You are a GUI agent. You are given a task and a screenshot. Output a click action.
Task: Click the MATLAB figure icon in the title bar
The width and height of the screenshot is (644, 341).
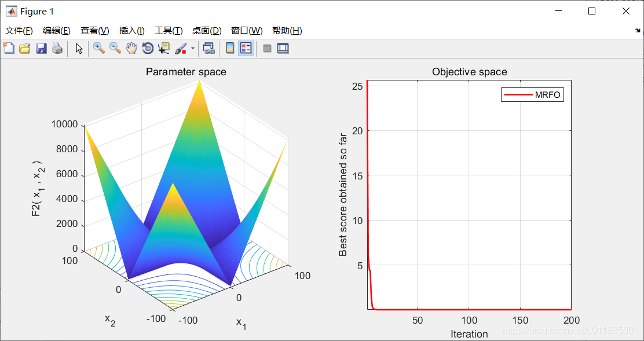tap(12, 12)
